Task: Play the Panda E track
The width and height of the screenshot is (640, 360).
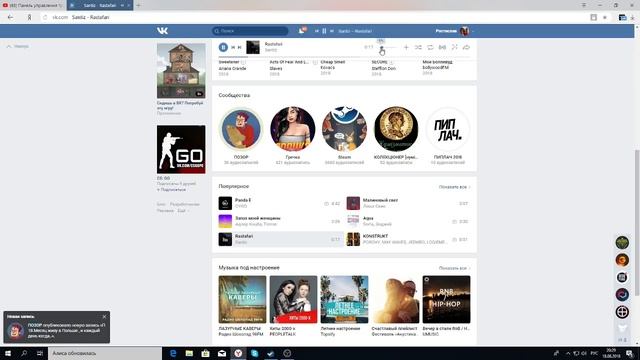Action: 280,203
